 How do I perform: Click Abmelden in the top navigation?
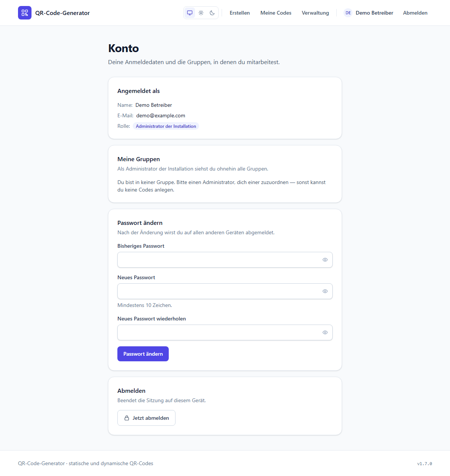415,13
